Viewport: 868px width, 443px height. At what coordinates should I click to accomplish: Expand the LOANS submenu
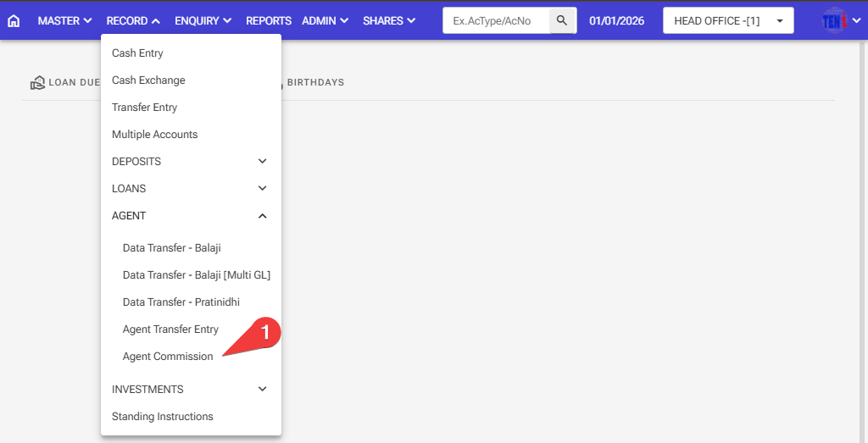pyautogui.click(x=190, y=188)
